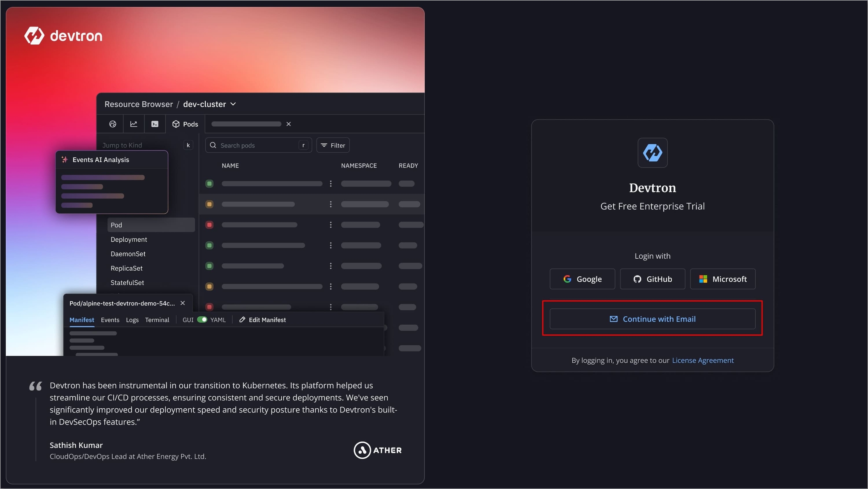868x489 pixels.
Task: Sign in with GitHub
Action: [x=653, y=279]
